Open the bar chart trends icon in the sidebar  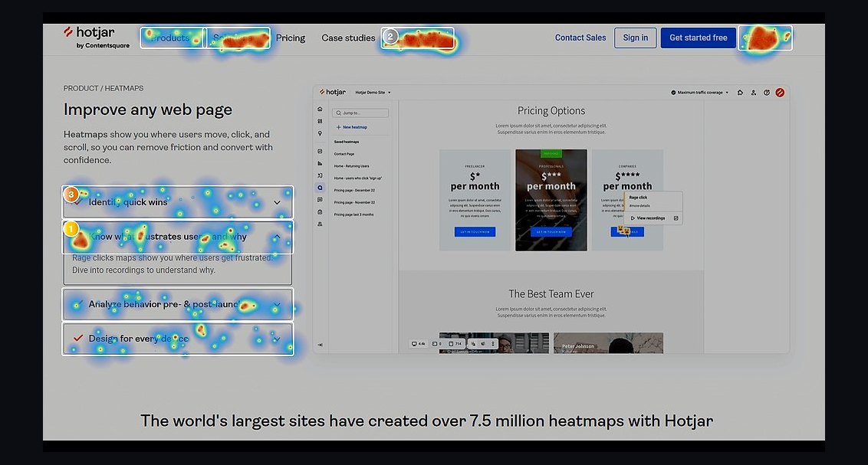pos(320,163)
